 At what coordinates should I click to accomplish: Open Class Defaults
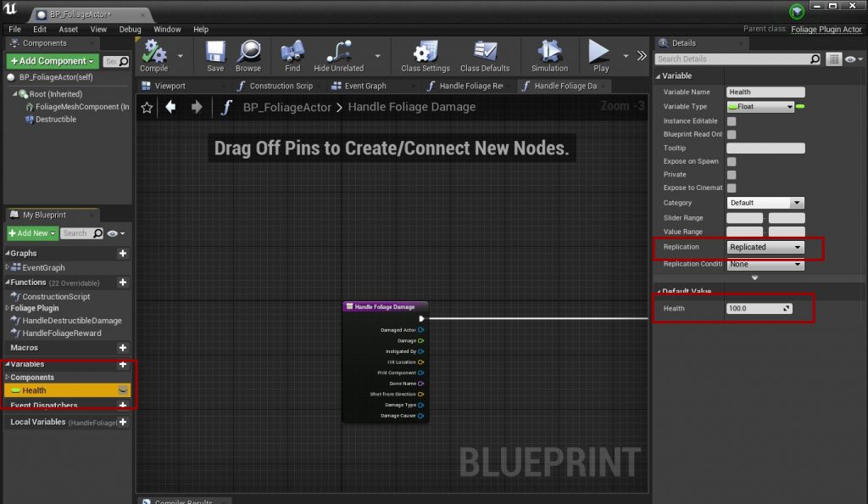tap(485, 56)
